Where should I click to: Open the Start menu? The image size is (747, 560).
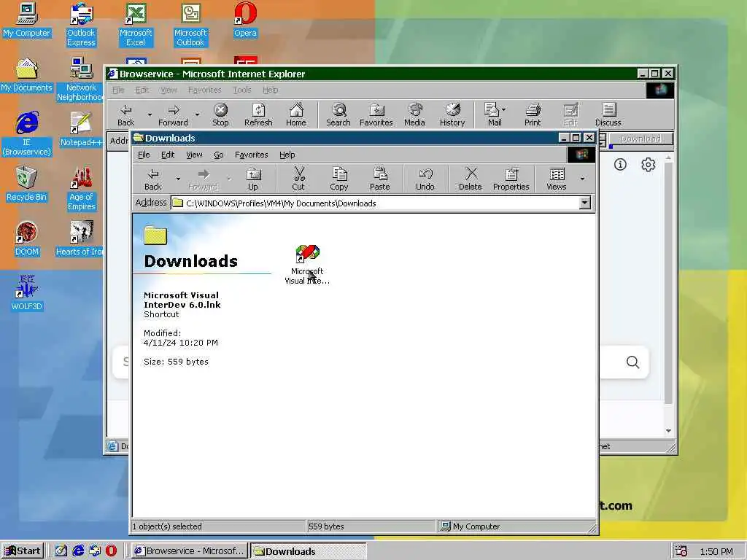[x=23, y=551]
